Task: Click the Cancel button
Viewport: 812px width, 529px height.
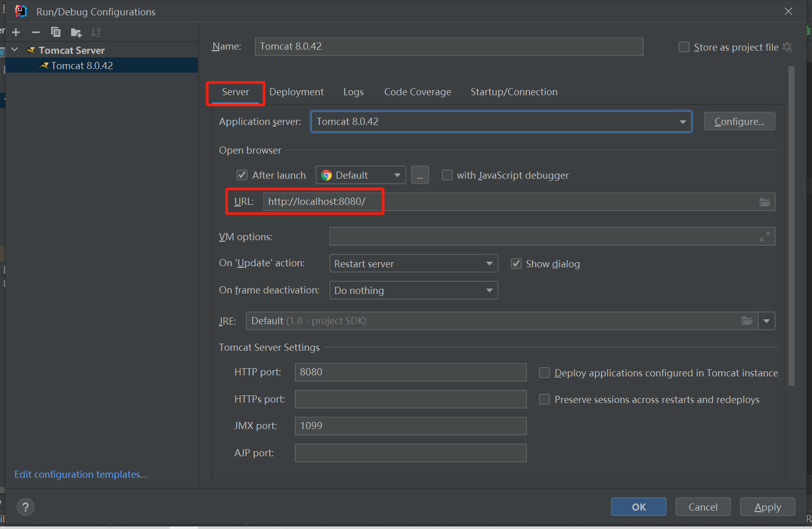Action: [703, 507]
